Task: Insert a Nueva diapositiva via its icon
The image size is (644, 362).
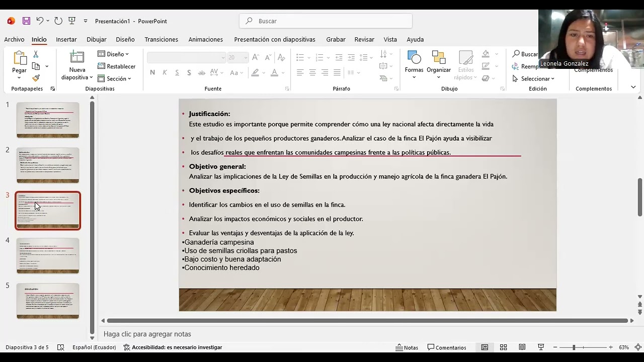Action: coord(77,57)
